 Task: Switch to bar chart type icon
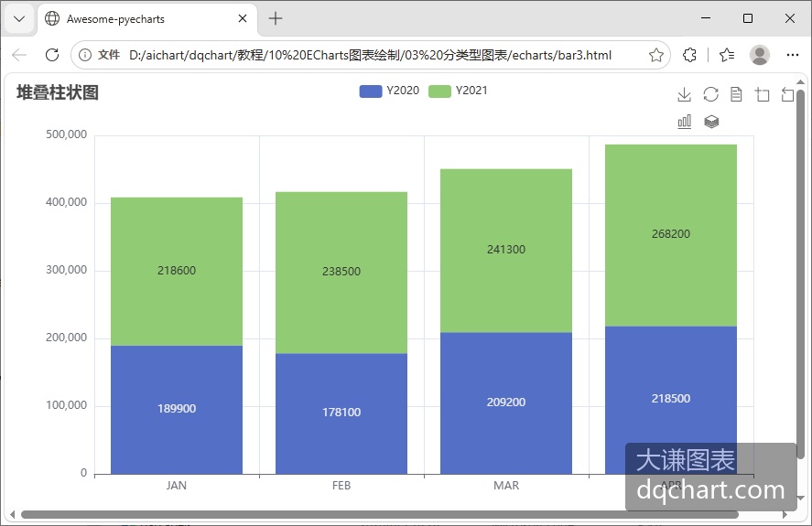point(684,122)
